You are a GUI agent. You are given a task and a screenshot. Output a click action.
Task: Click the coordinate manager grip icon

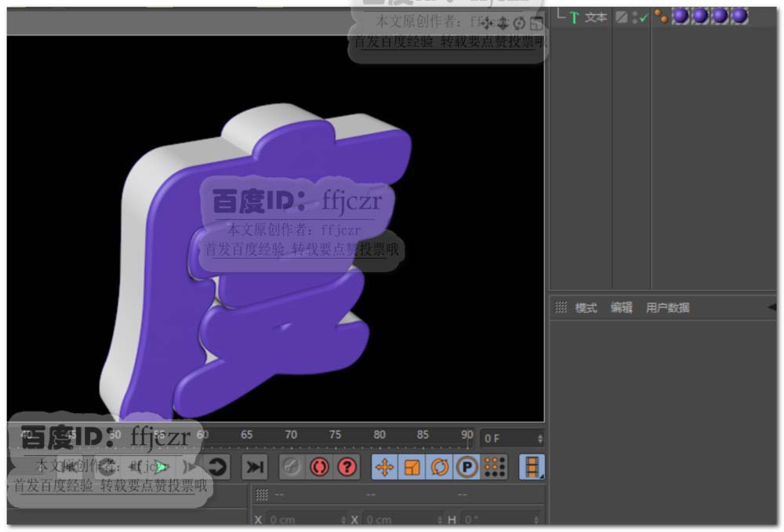click(262, 495)
